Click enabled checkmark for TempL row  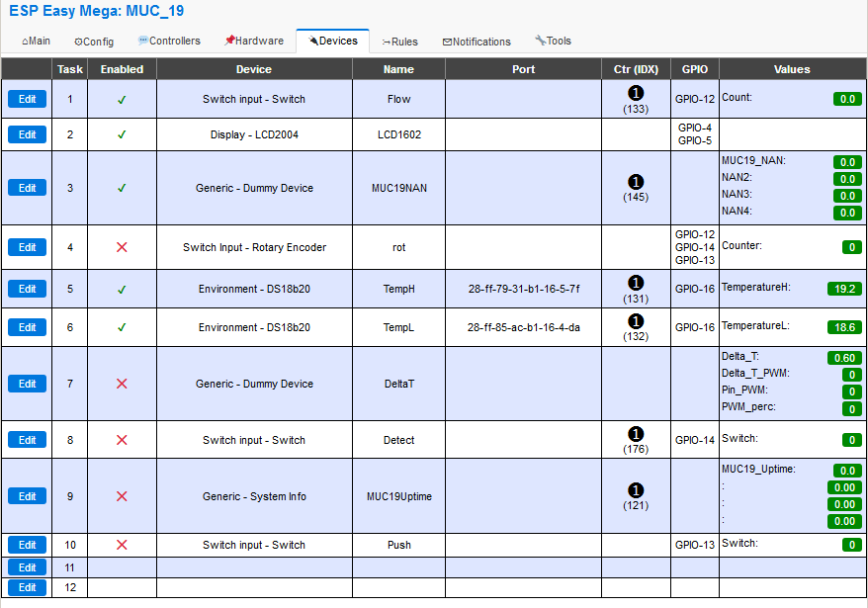pyautogui.click(x=122, y=327)
